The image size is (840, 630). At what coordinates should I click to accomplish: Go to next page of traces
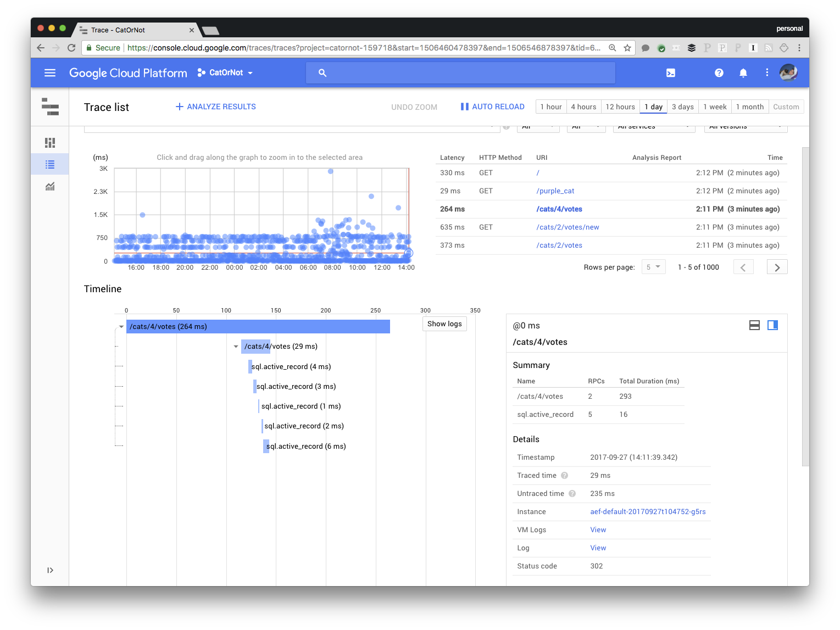(777, 267)
